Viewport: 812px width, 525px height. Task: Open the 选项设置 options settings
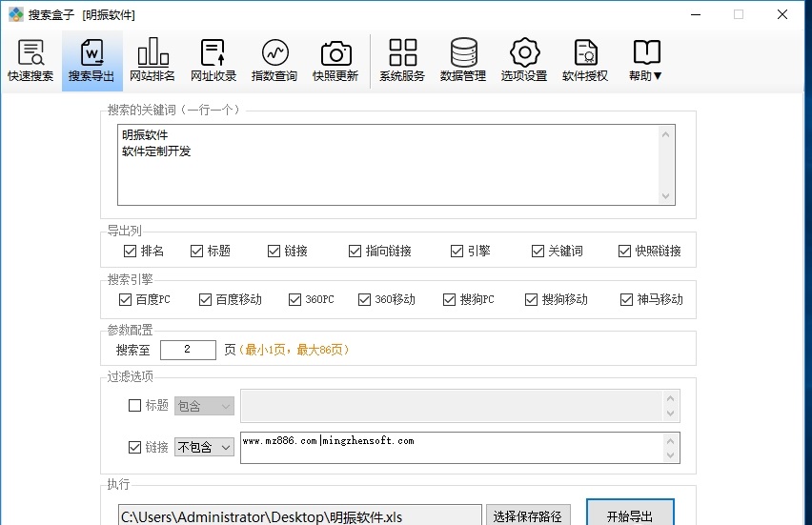[524, 61]
